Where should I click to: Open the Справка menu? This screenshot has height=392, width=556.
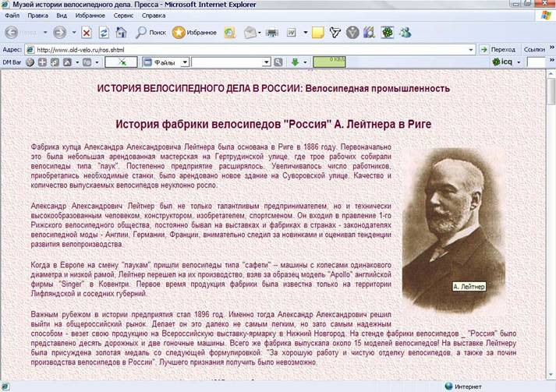(154, 16)
